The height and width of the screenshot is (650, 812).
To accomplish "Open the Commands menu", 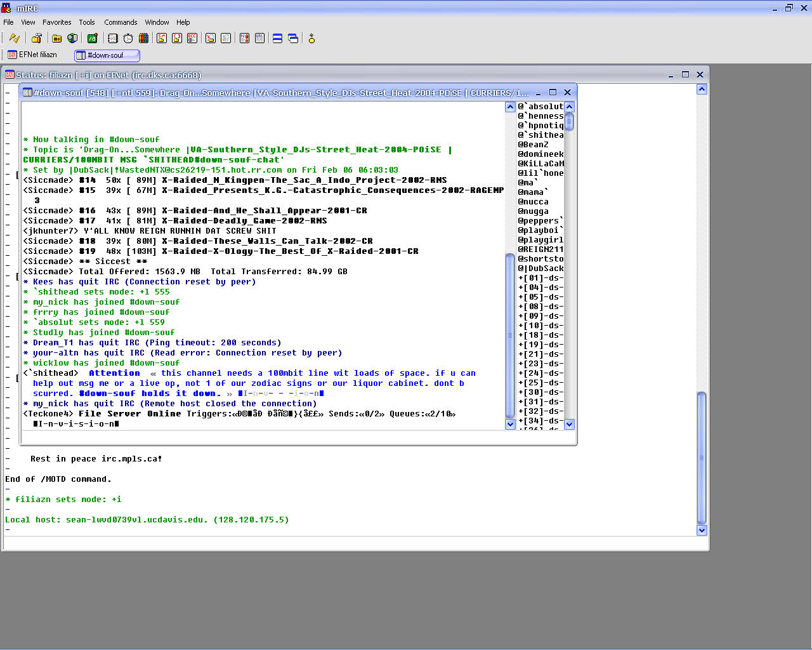I will 121,22.
